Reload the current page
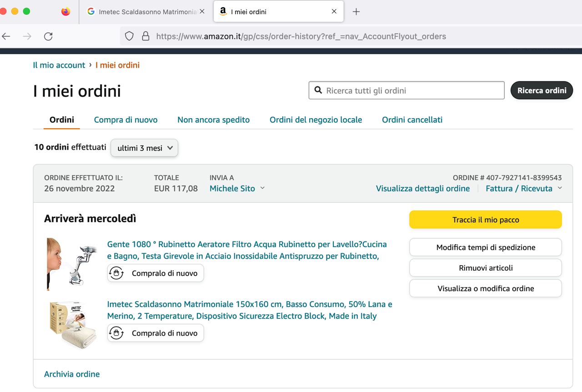Image resolution: width=582 pixels, height=392 pixels. (x=48, y=36)
